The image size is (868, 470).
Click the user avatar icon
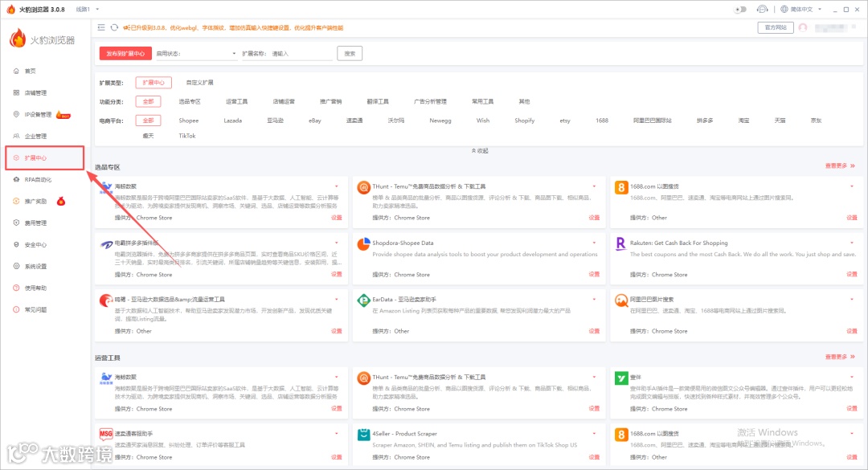click(x=803, y=27)
